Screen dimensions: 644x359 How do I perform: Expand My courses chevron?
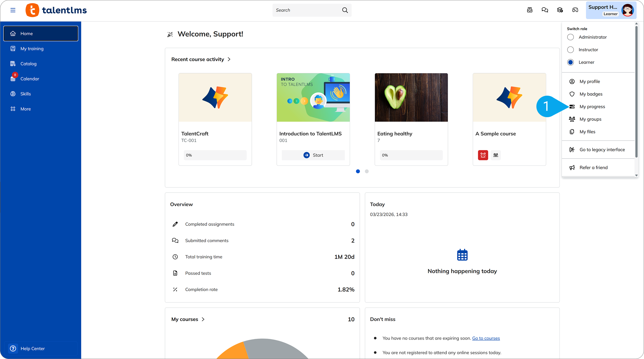point(203,319)
